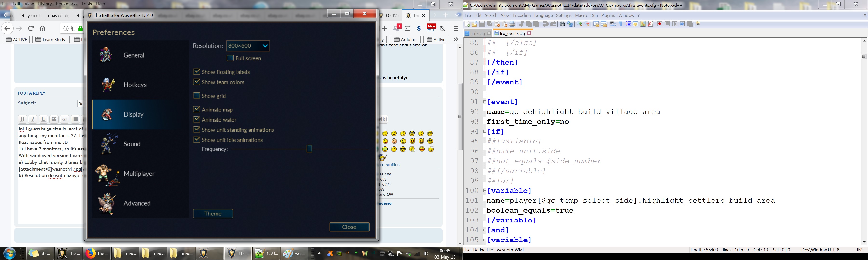Viewport: 868px width, 260px height.
Task: Click the smilies link in forum
Action: pyautogui.click(x=390, y=165)
